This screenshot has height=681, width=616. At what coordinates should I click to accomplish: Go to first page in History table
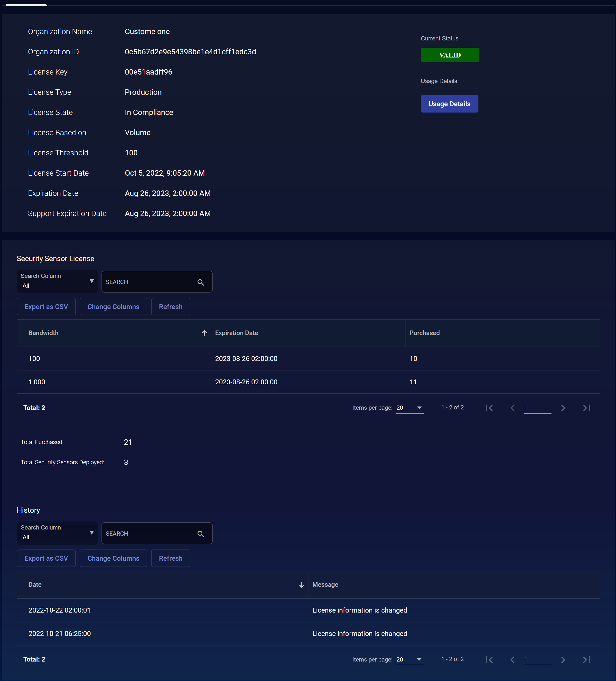[489, 660]
